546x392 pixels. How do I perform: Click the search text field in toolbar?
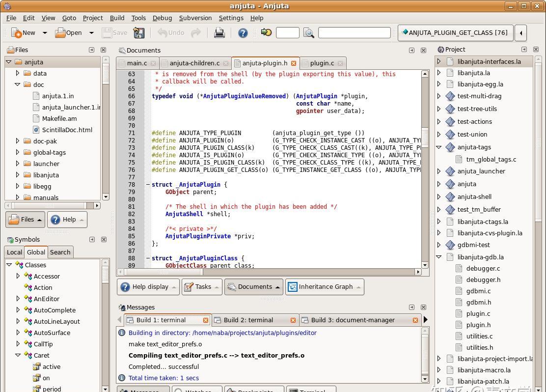pyautogui.click(x=355, y=33)
